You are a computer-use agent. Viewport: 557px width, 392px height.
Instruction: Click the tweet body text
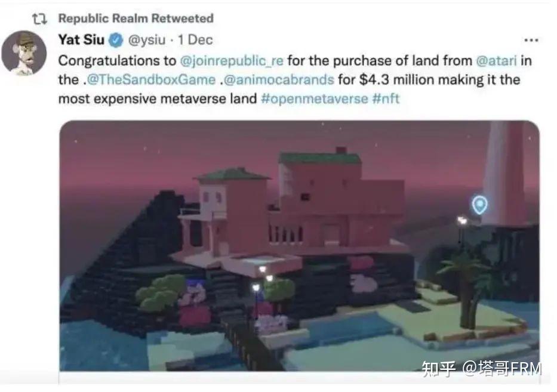[295, 79]
